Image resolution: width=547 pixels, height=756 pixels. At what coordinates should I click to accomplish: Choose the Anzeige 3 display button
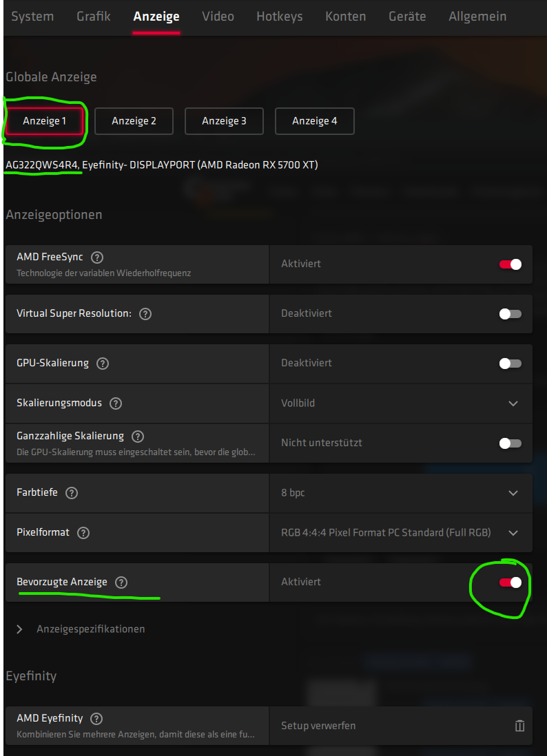(225, 121)
